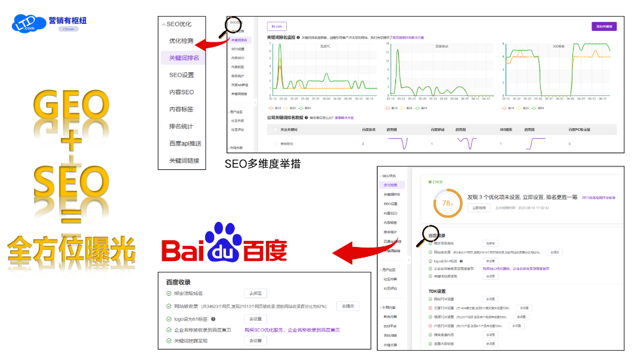Toggle 前20 legend under 360搜索 chart
This screenshot has height=362, width=644.
click(x=523, y=108)
